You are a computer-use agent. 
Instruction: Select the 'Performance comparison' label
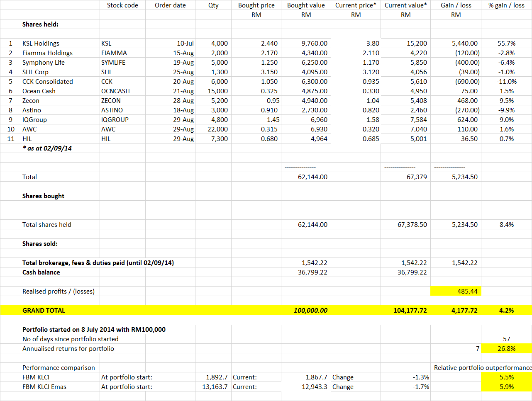59,367
